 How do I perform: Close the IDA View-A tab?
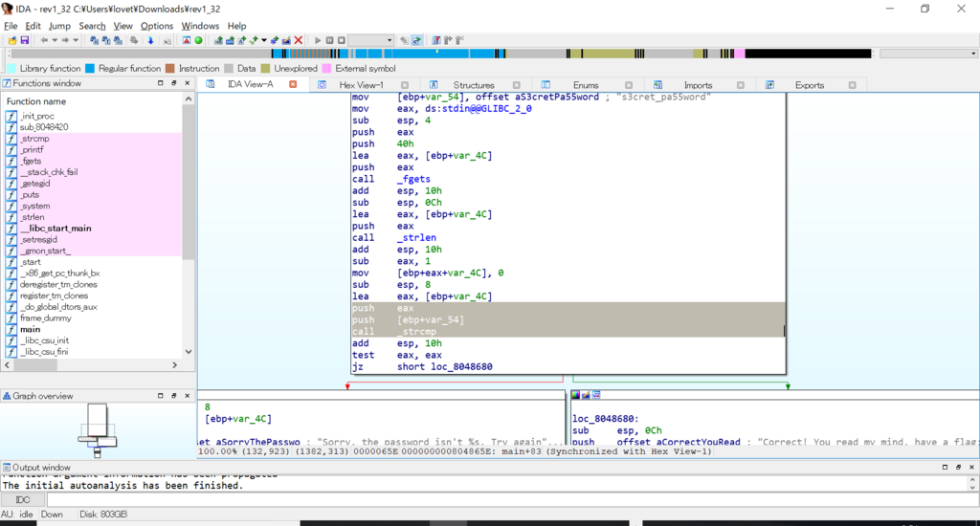click(x=293, y=84)
